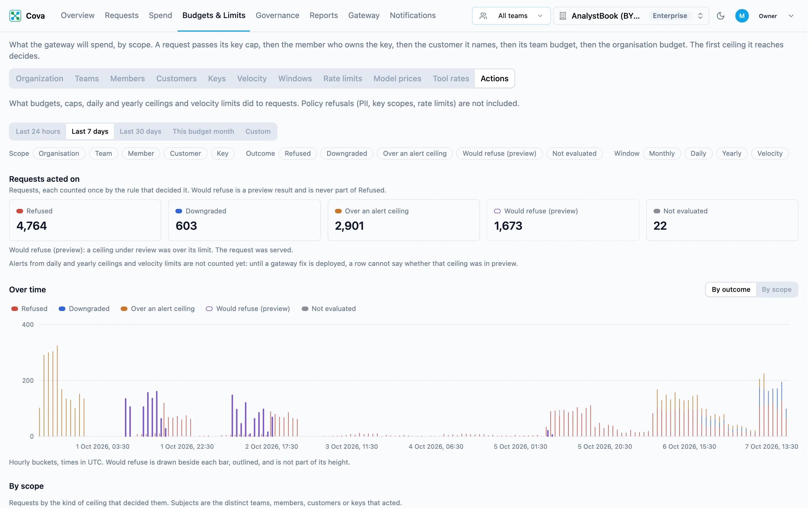Switch to the Notifications nav tab
This screenshot has width=812, height=508.
coord(413,16)
